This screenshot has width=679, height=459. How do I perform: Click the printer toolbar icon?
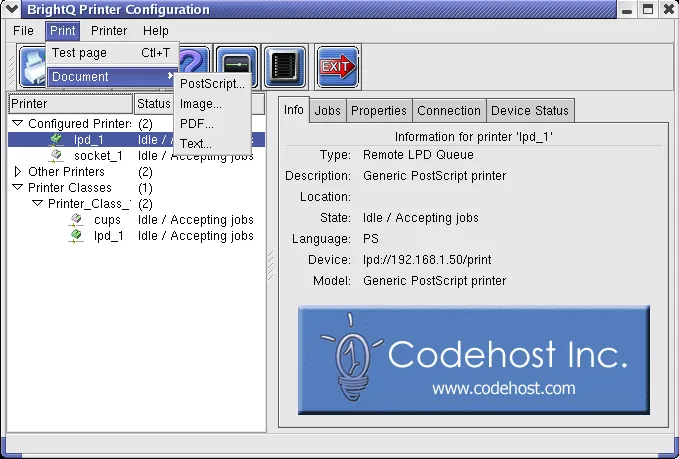coord(34,67)
